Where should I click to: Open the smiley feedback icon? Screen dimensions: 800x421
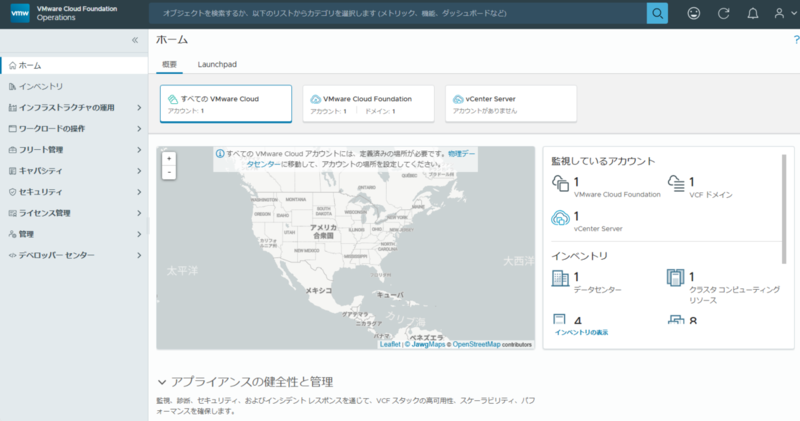[693, 14]
